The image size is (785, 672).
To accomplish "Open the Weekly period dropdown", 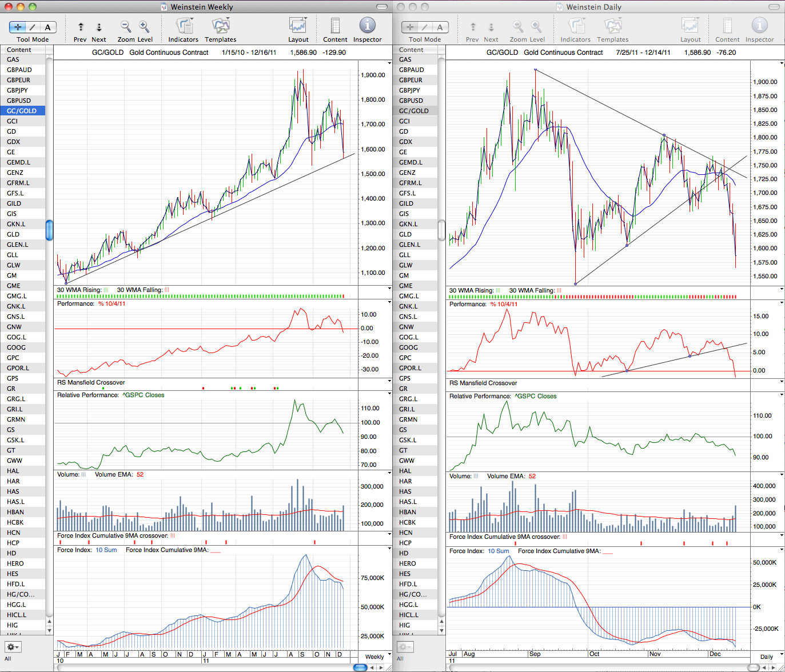I will [377, 657].
